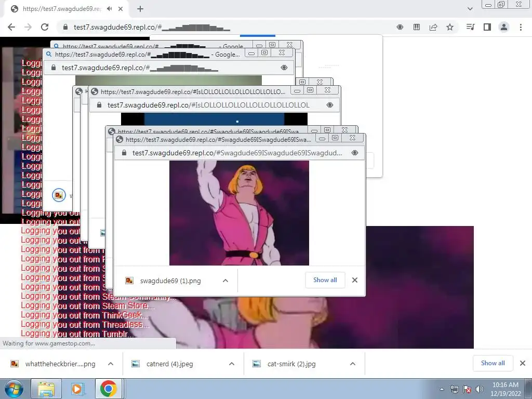Open the Chrome profile avatar

(504, 27)
